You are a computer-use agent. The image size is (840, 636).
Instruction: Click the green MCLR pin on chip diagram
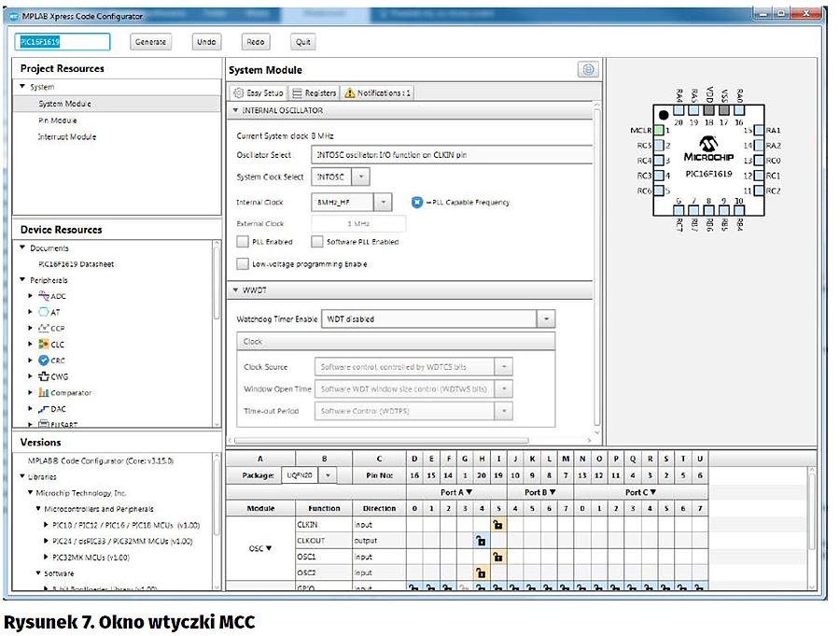(x=658, y=131)
